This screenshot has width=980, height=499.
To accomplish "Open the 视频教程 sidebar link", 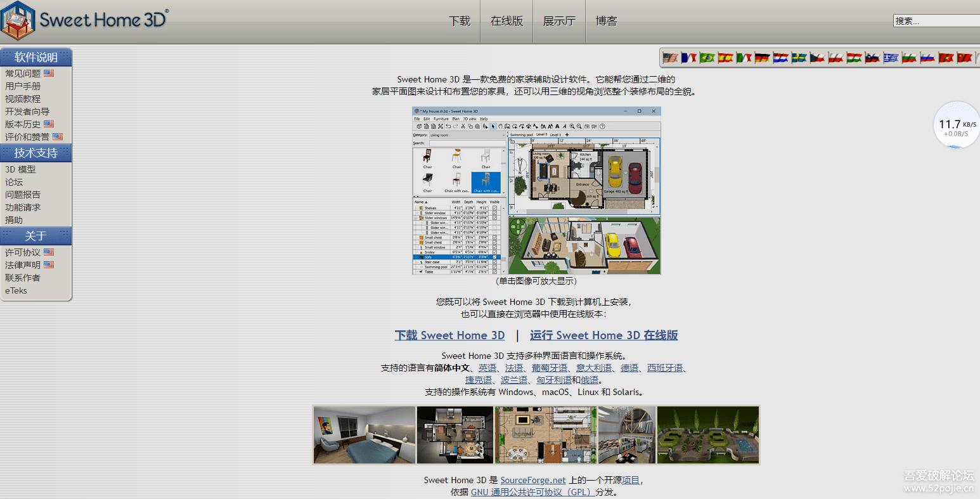I will point(23,99).
